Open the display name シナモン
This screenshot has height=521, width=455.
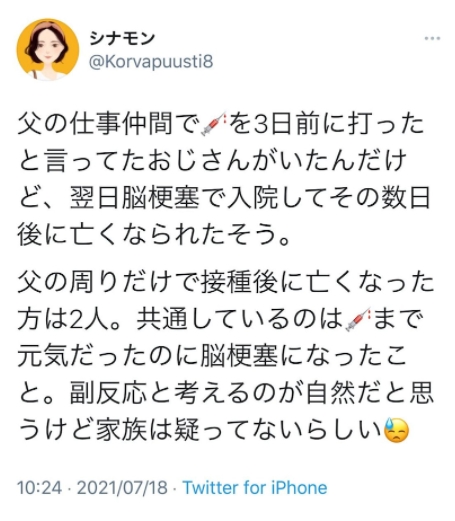coord(122,39)
